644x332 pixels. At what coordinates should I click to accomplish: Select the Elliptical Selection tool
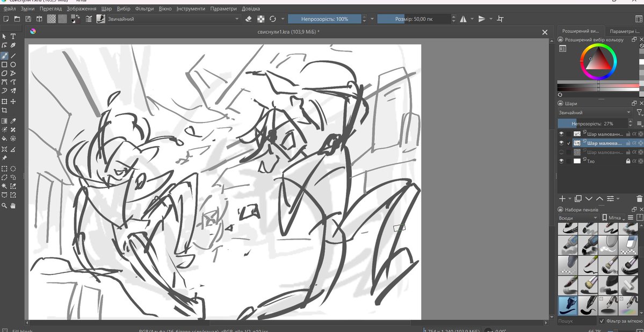click(x=13, y=169)
